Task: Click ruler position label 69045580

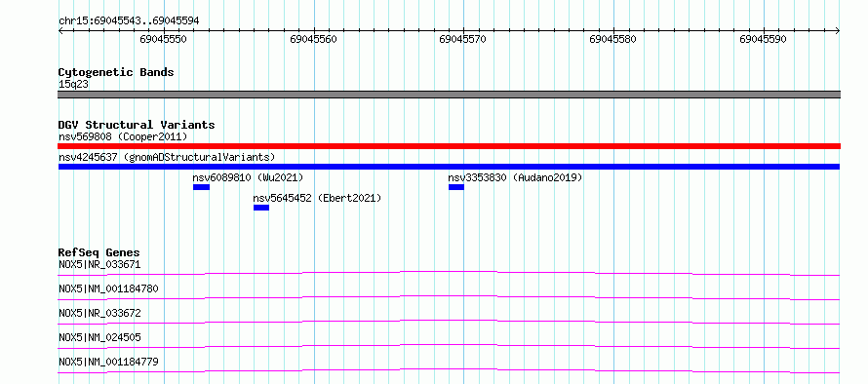Action: coord(612,39)
